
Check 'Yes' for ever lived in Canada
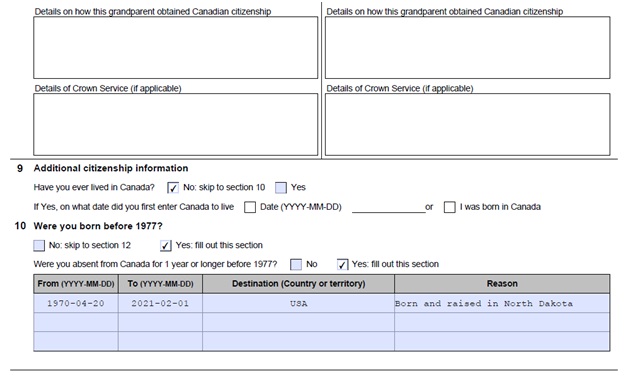(x=281, y=187)
